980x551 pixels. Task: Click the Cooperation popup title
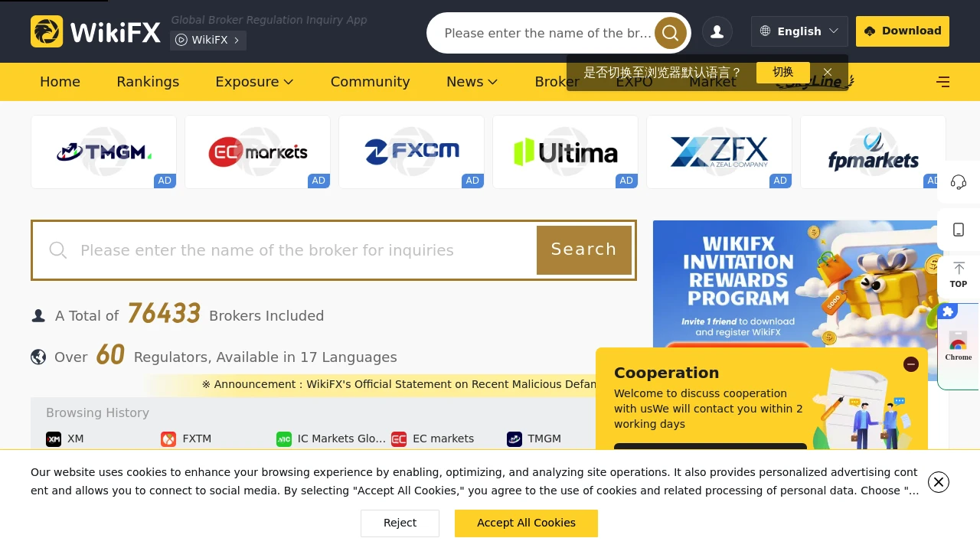tap(666, 373)
